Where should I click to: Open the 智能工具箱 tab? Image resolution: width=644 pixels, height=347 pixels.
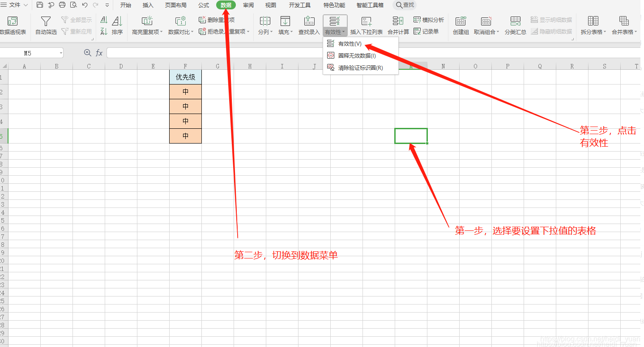[x=370, y=5]
